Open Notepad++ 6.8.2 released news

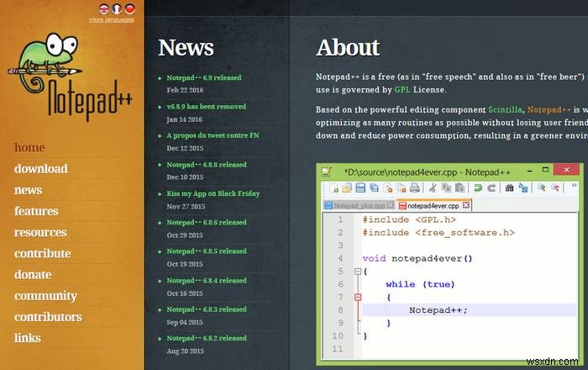207,339
